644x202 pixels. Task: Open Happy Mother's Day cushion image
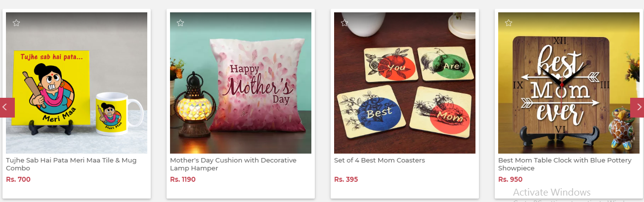click(241, 83)
